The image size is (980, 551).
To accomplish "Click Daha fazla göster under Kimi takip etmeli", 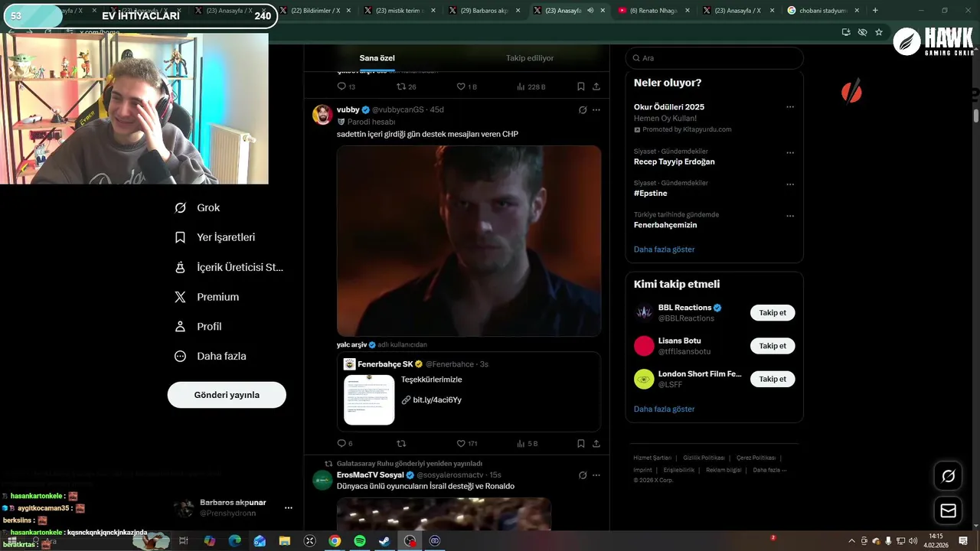I will click(x=665, y=409).
